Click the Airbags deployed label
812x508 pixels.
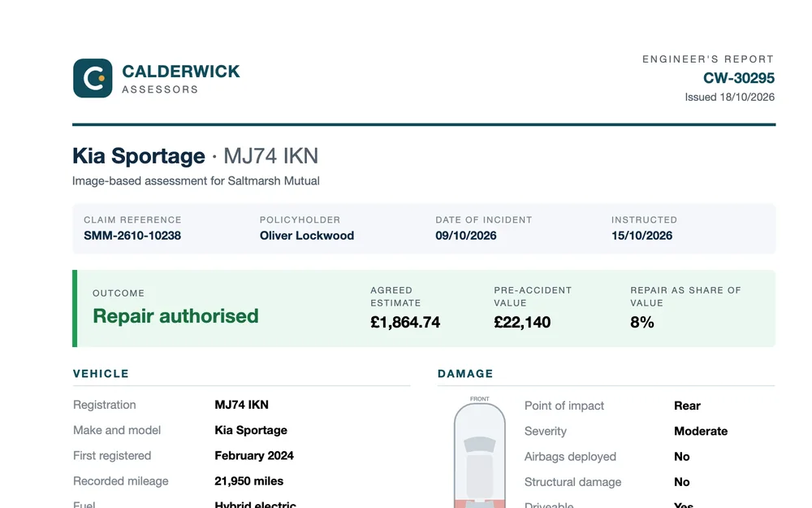point(571,457)
